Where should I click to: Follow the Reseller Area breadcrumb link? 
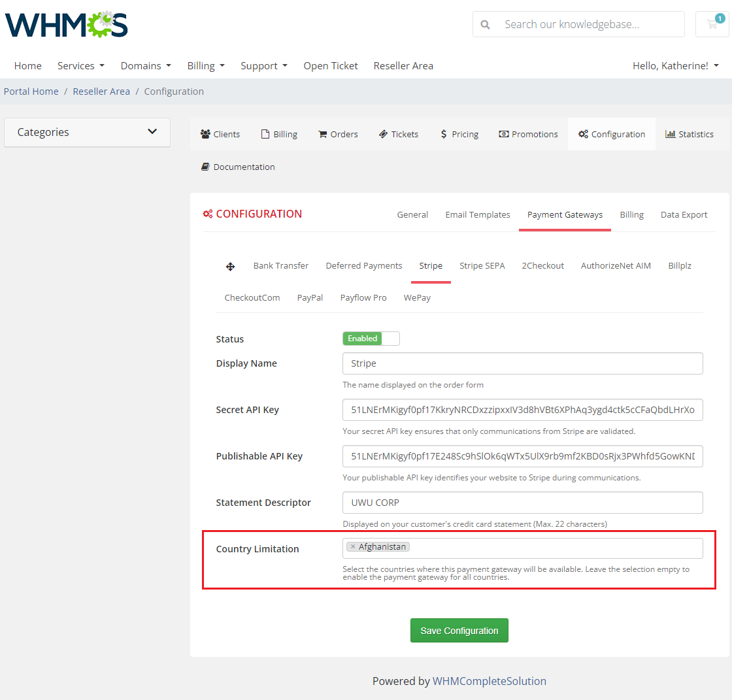(101, 92)
